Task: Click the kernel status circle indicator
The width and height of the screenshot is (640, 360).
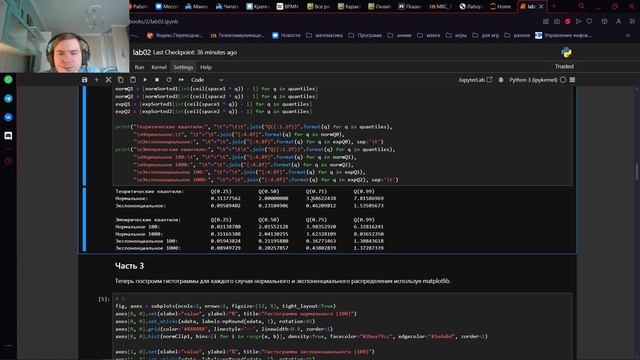Action: pyautogui.click(x=563, y=80)
